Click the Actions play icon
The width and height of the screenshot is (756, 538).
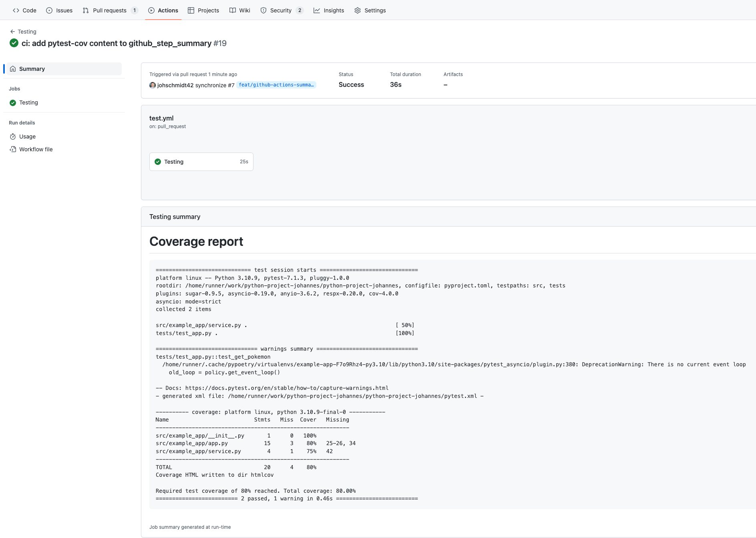click(151, 10)
